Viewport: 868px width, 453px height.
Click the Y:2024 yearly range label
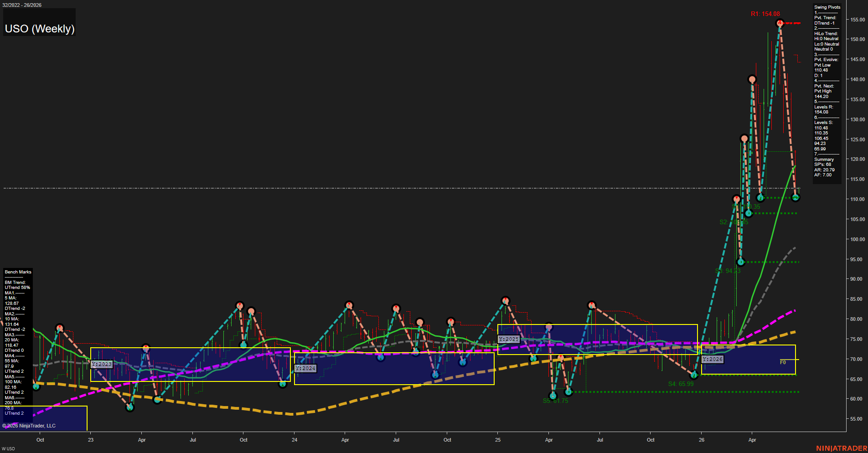coord(305,368)
